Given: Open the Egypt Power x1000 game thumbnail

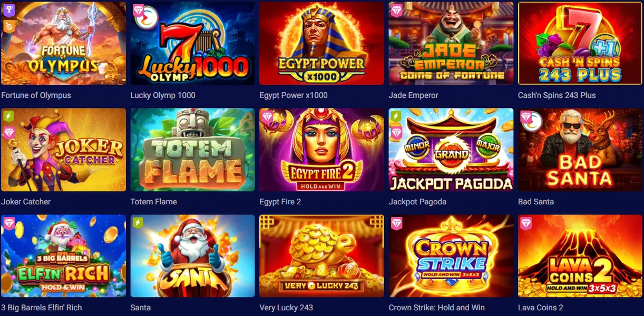Looking at the screenshot, I should tap(321, 43).
